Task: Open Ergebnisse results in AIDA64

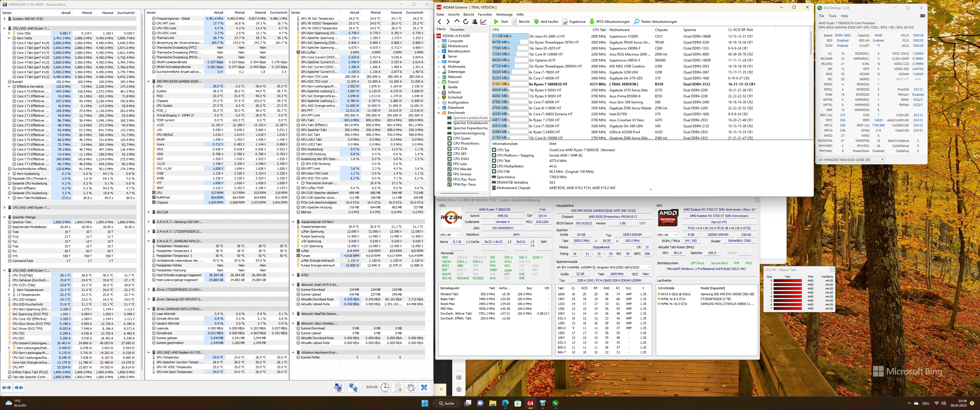Action: tap(574, 22)
